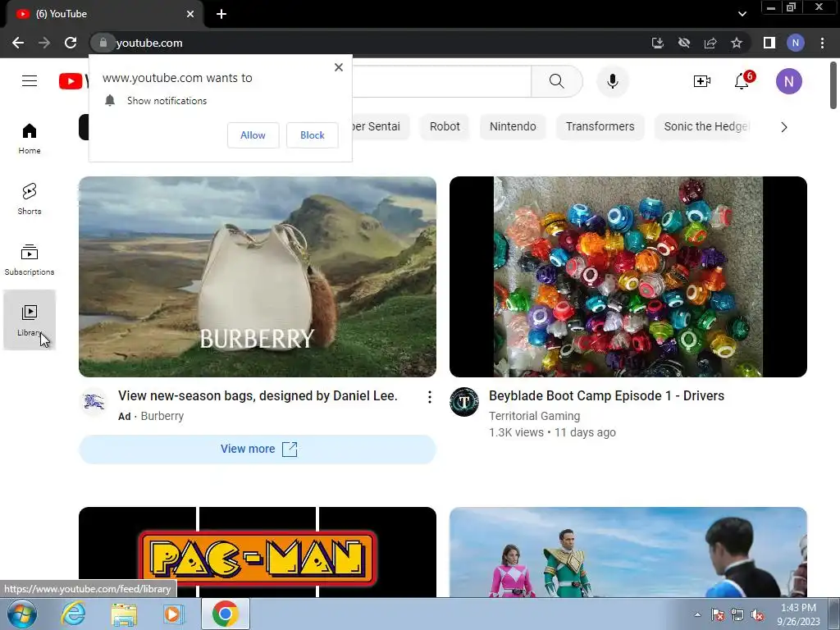
Task: Open the Chrome three-dot menu
Action: [822, 43]
